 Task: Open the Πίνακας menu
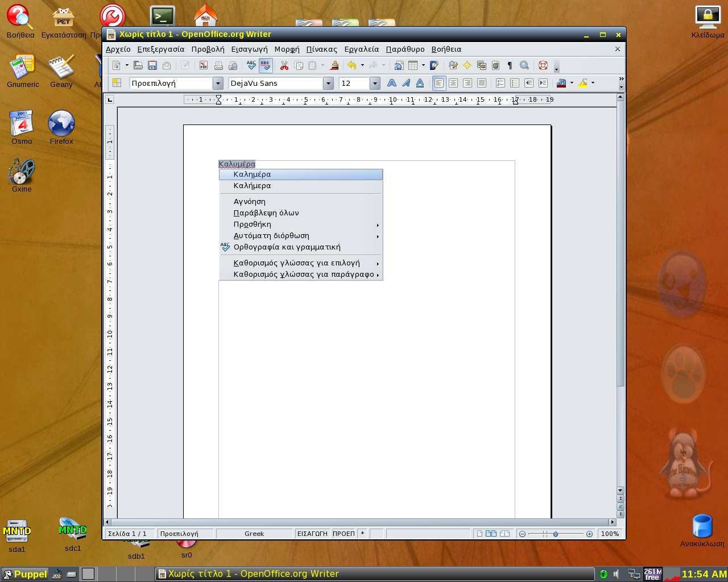322,49
